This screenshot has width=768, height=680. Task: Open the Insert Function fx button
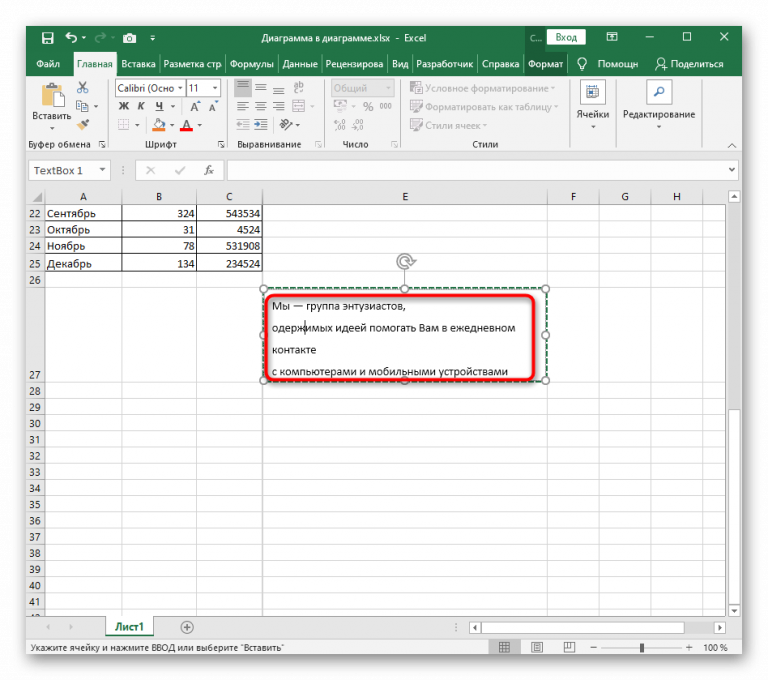[208, 171]
